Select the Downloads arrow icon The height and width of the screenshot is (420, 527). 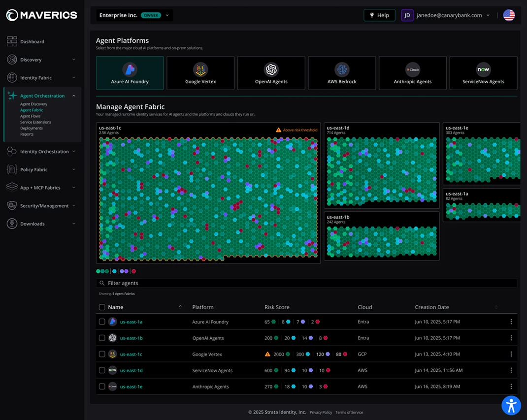(x=12, y=224)
